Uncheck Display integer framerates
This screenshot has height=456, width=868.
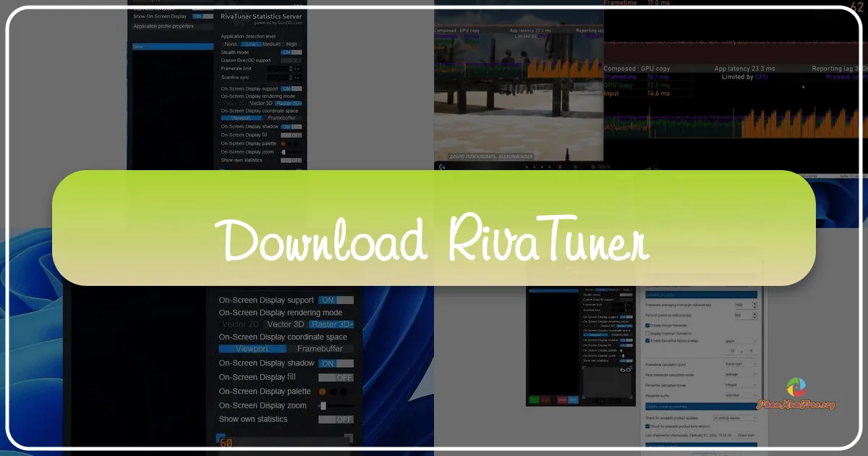tap(647, 325)
